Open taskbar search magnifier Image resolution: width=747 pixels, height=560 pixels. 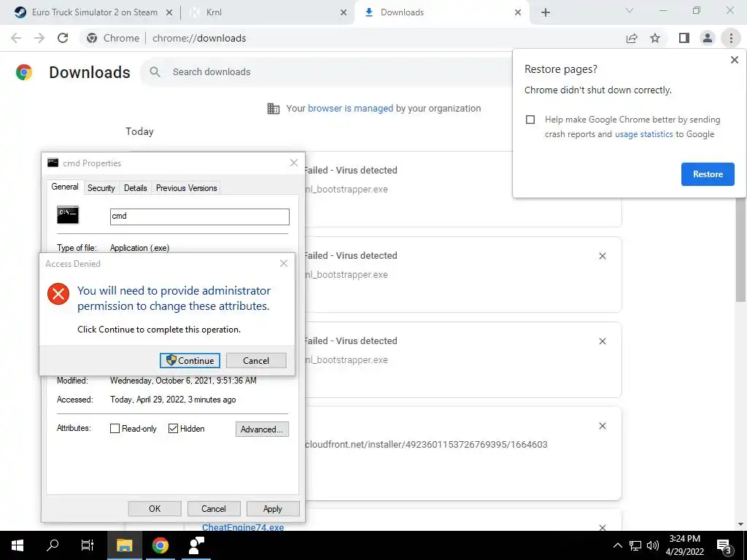click(53, 545)
